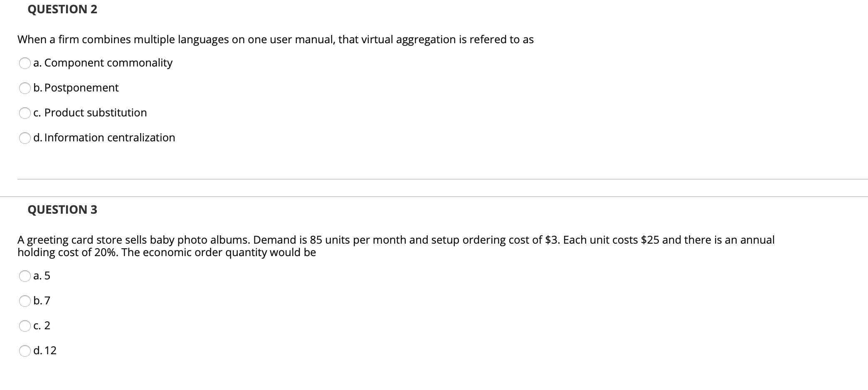
Task: Select answer a. Component commonality for Question 2
Action: tap(25, 63)
